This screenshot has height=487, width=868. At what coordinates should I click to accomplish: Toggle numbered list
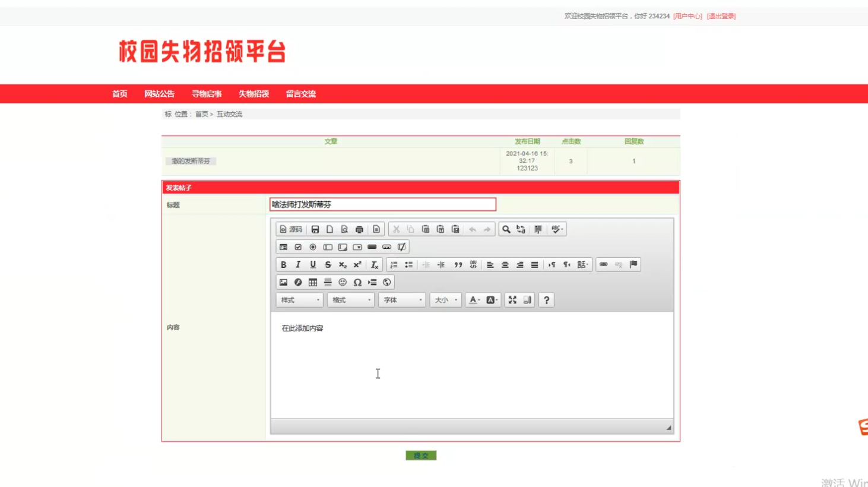click(x=394, y=265)
